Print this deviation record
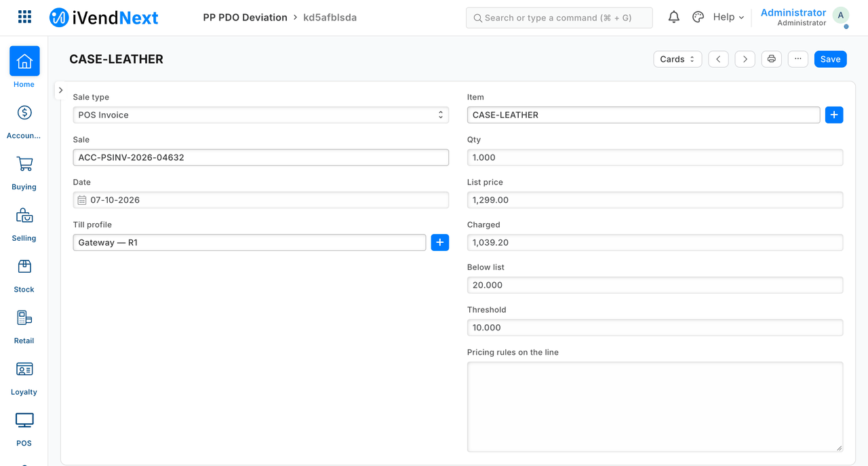868x466 pixels. [x=772, y=59]
